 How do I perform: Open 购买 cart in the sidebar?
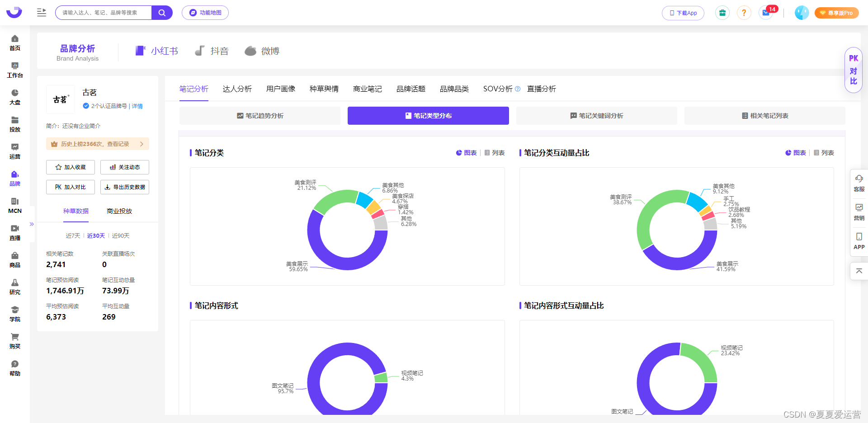[15, 341]
